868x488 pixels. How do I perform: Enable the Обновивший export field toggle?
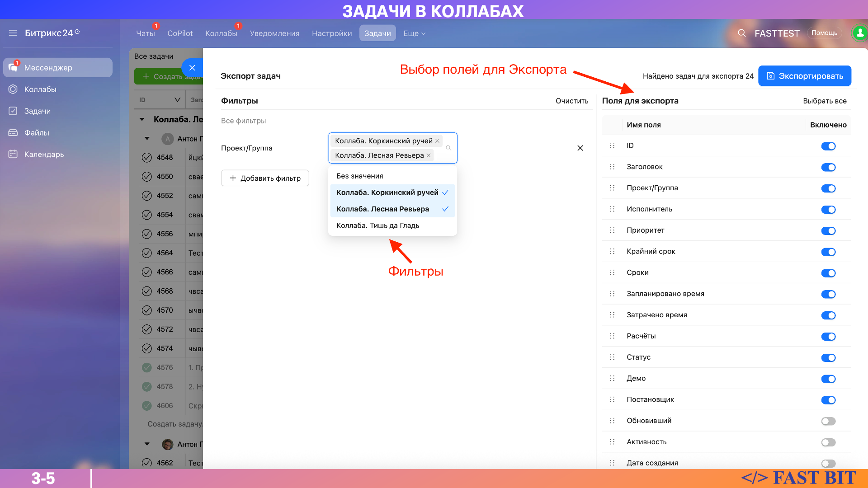point(828,421)
